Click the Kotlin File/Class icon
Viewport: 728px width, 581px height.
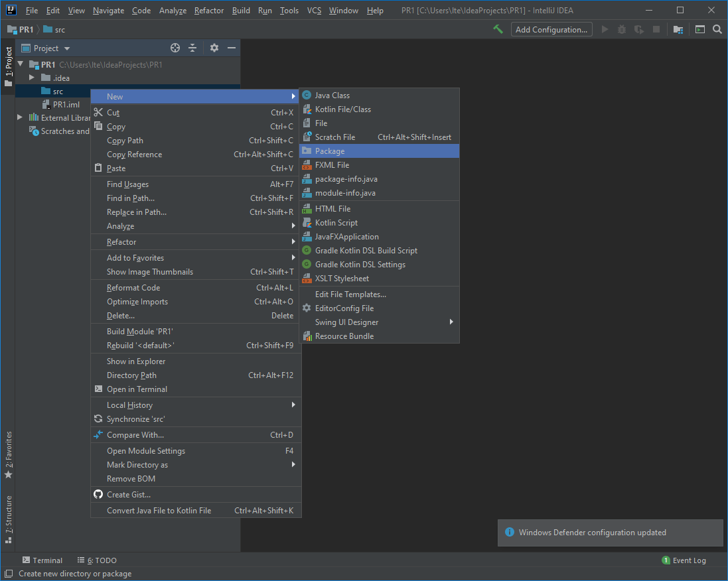coord(307,109)
